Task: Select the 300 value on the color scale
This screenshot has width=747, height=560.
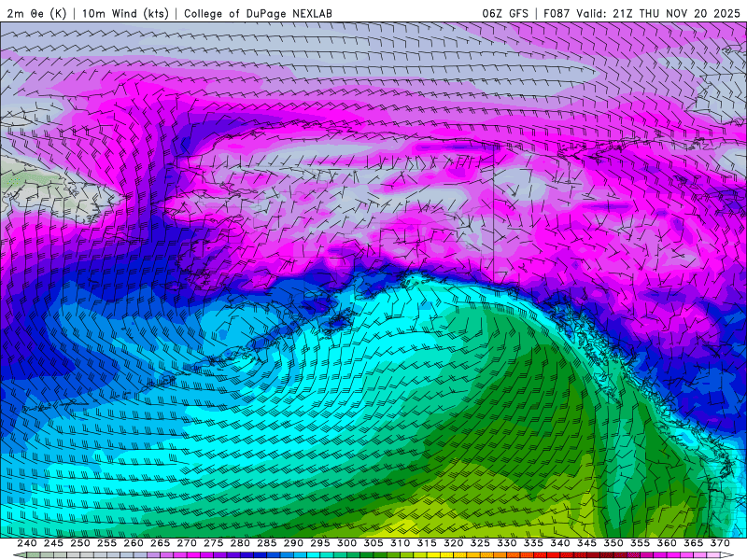Action: pyautogui.click(x=346, y=543)
